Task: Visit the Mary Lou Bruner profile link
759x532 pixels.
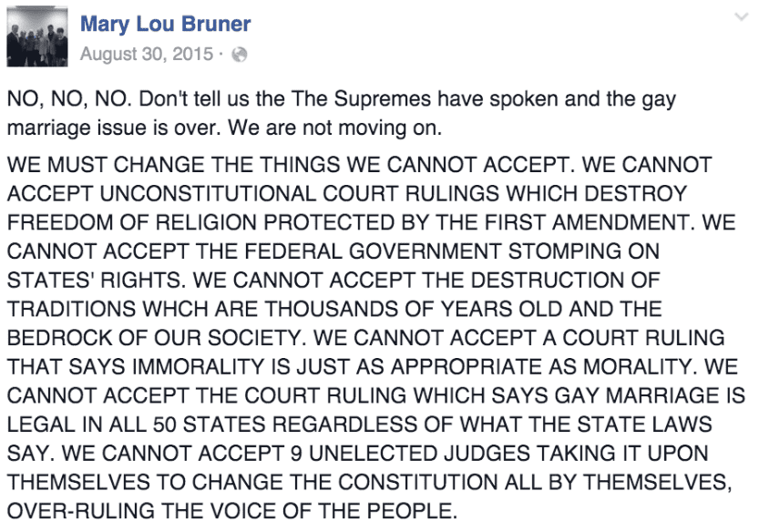Action: tap(165, 24)
